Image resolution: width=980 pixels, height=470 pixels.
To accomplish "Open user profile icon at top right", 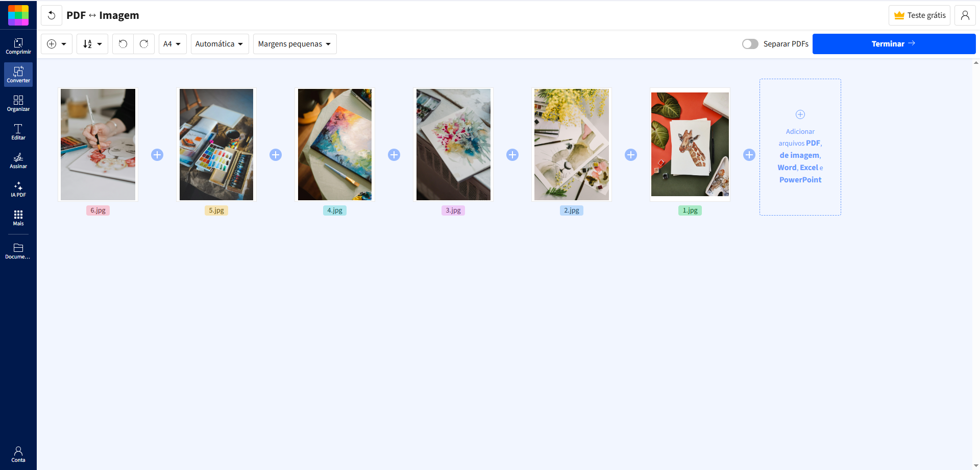I will pos(965,15).
